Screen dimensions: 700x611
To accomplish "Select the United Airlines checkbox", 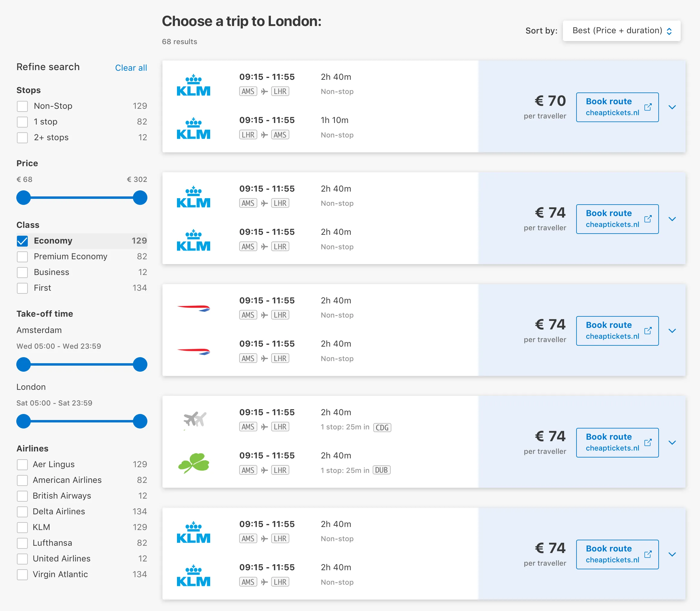I will (x=22, y=559).
